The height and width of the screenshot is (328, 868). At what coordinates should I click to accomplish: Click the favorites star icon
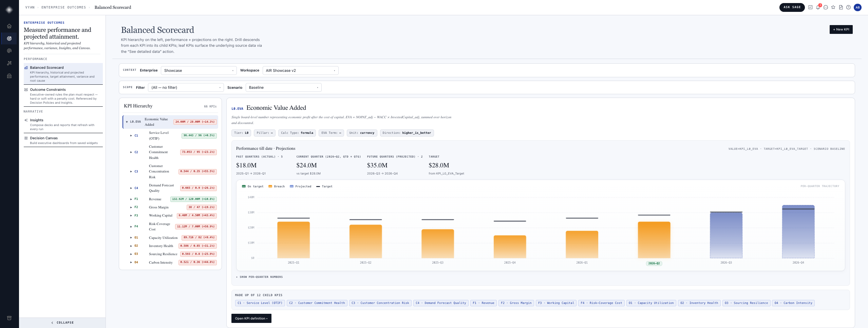tap(833, 7)
